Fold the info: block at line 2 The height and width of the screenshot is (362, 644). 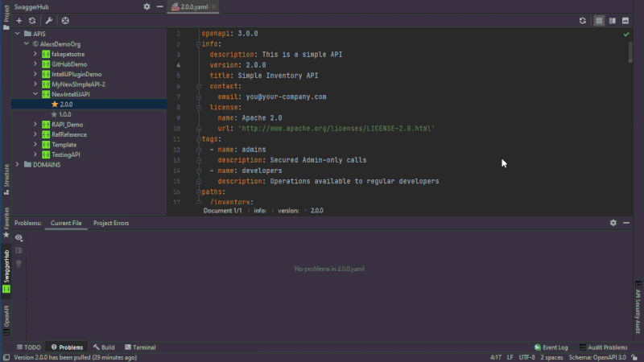click(199, 44)
